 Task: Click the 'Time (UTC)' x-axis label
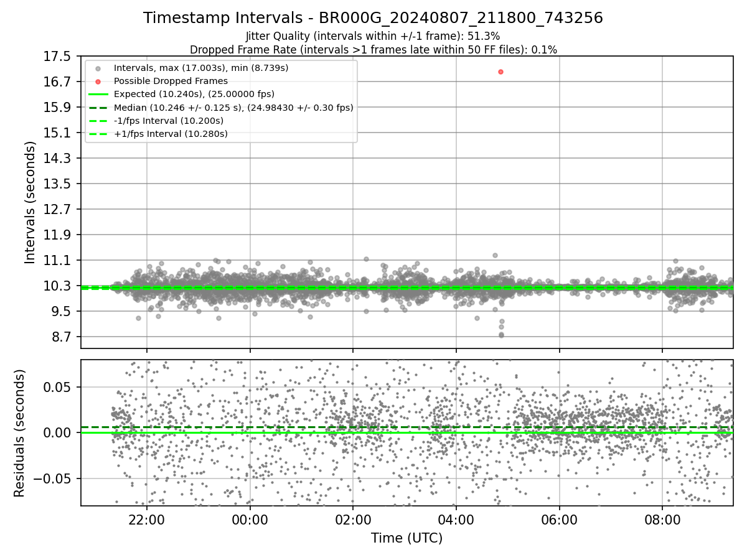(x=406, y=538)
